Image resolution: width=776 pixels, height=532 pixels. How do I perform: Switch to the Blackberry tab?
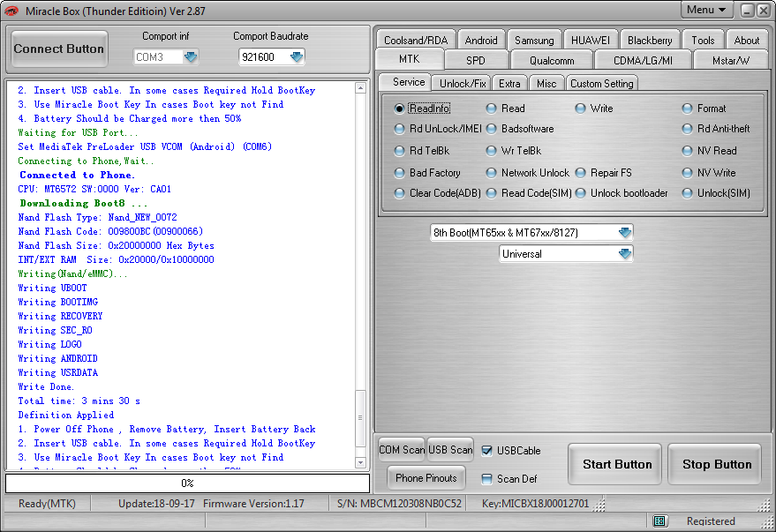tap(650, 40)
